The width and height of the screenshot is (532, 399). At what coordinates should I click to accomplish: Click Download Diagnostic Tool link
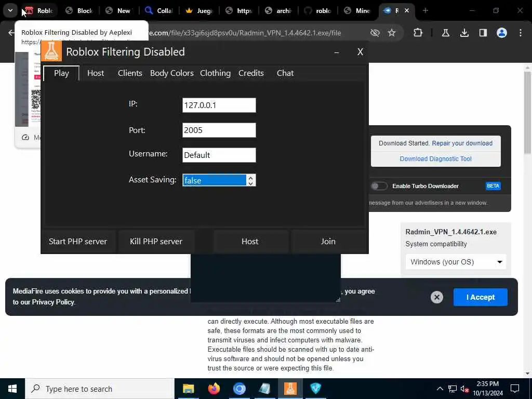(x=436, y=159)
